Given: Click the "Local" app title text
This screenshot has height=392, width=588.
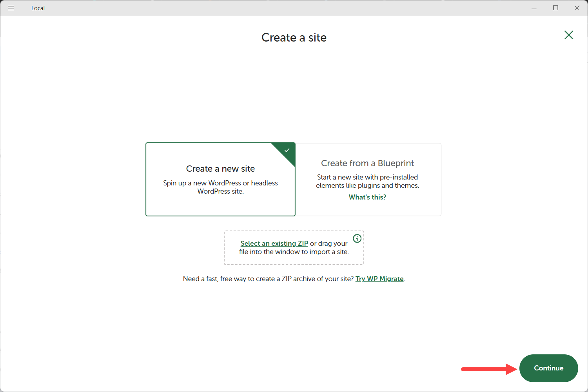Looking at the screenshot, I should tap(38, 8).
